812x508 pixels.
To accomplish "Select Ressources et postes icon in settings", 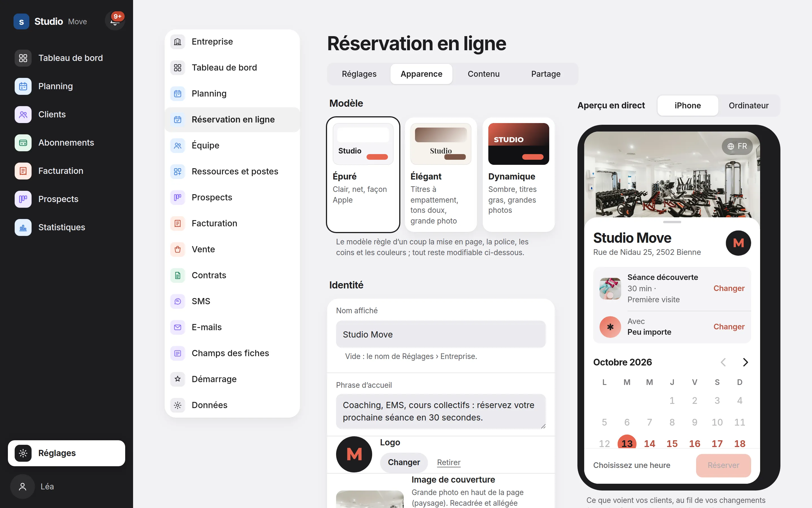I will click(178, 171).
